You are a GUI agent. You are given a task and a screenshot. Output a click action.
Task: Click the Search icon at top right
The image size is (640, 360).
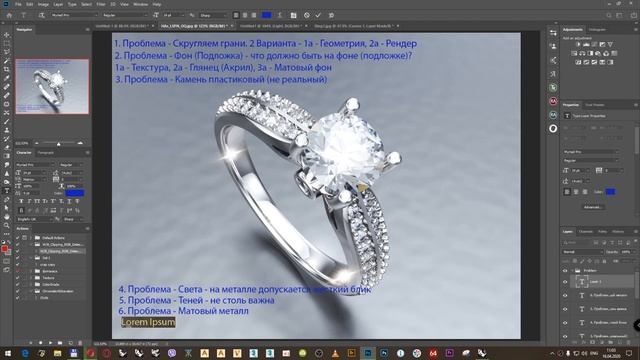point(609,15)
